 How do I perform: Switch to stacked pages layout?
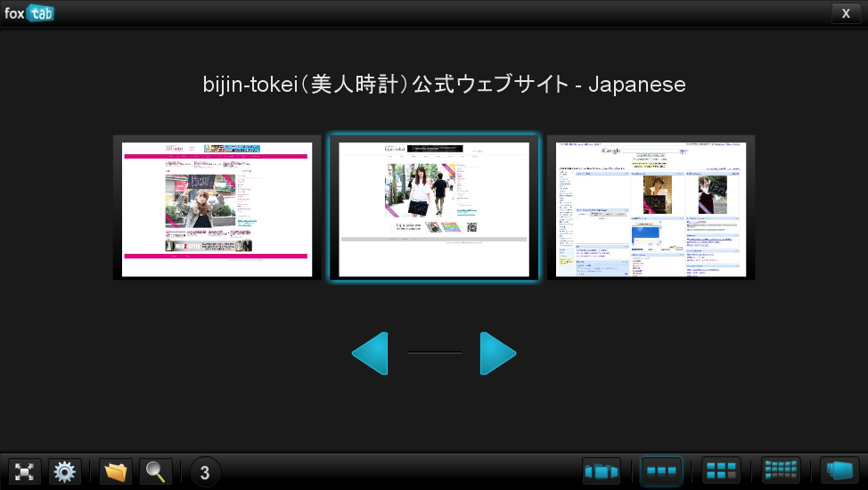839,471
